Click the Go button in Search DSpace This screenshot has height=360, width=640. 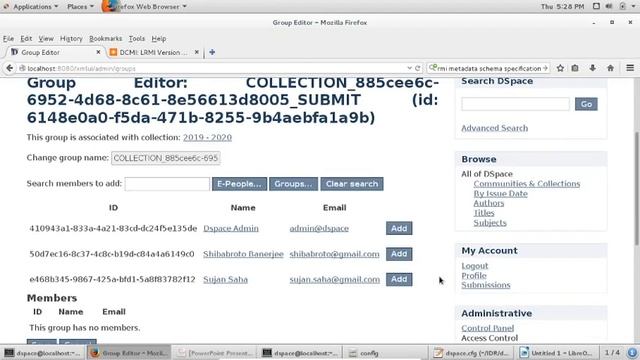(x=586, y=104)
